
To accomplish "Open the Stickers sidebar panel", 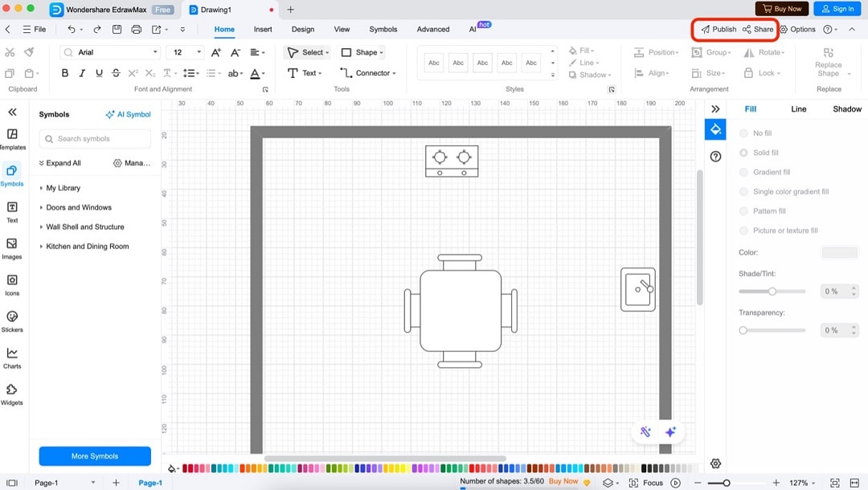I will [x=12, y=321].
